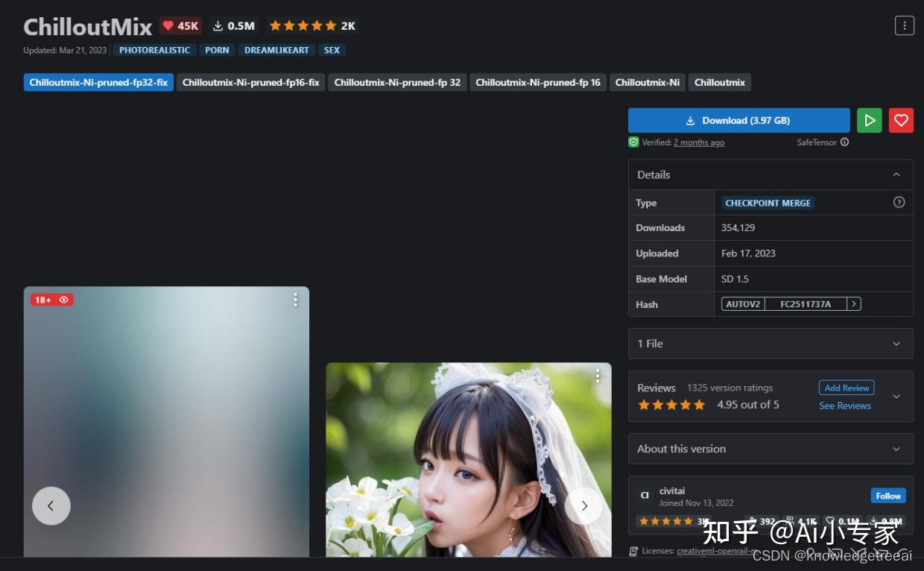Switch to the Chilloutmix-Ni-pruned-fp16-fix version tab
This screenshot has height=571, width=924.
251,82
